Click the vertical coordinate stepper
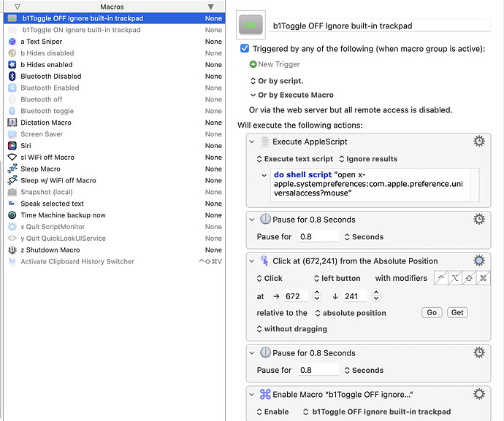504x421 pixels. pos(376,296)
